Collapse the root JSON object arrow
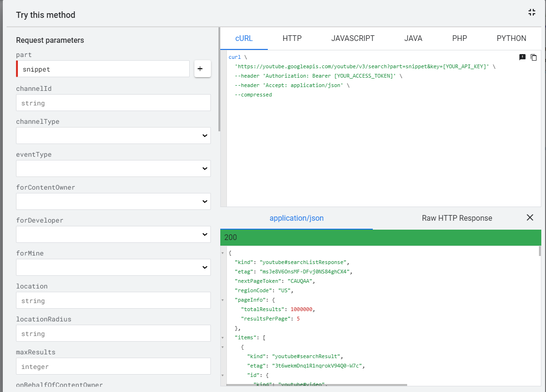 click(223, 253)
